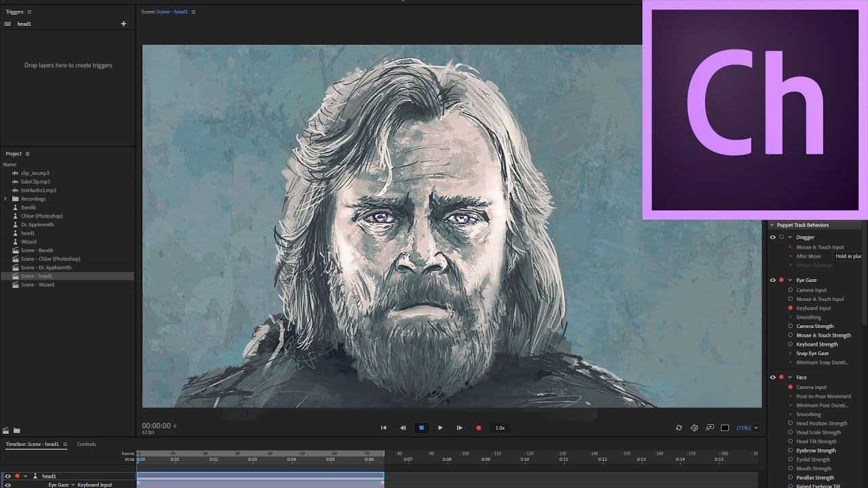
Task: Click the new folder icon at Project bottom
Action: 16,430
